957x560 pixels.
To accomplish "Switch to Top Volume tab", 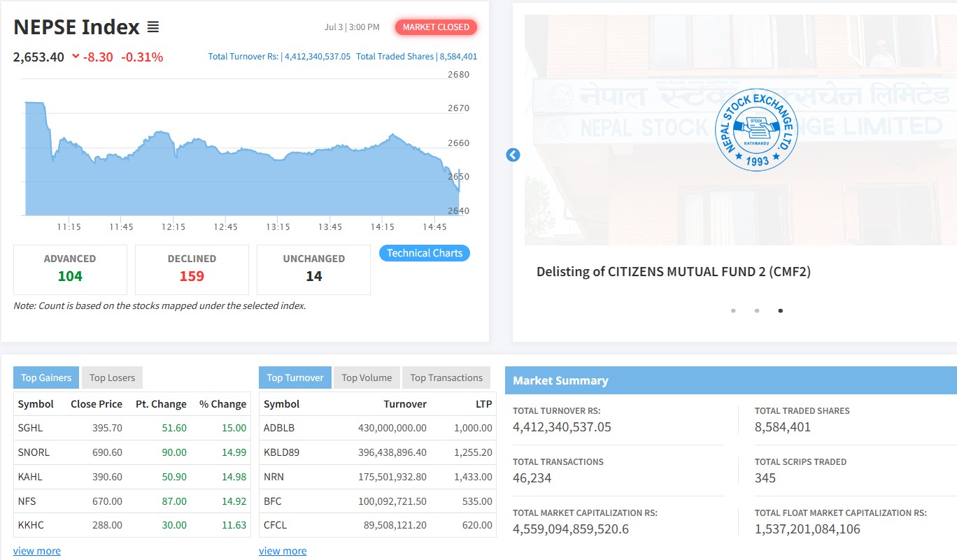I will 367,378.
